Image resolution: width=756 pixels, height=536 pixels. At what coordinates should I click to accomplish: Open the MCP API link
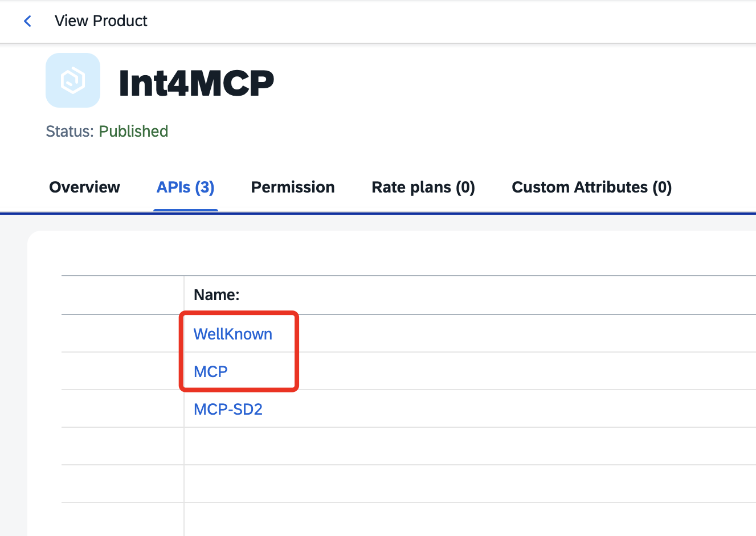(211, 371)
